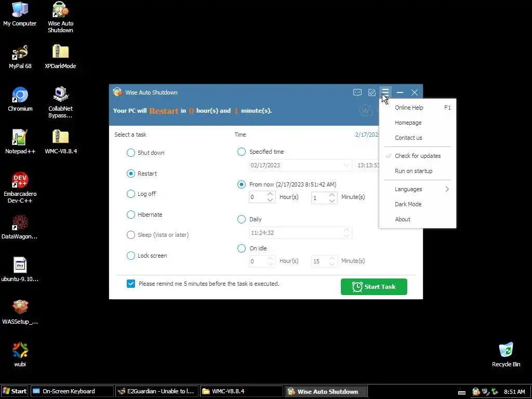Select the Embarcadero Dev-C++ desktop icon
This screenshot has width=532, height=399.
tap(20, 188)
